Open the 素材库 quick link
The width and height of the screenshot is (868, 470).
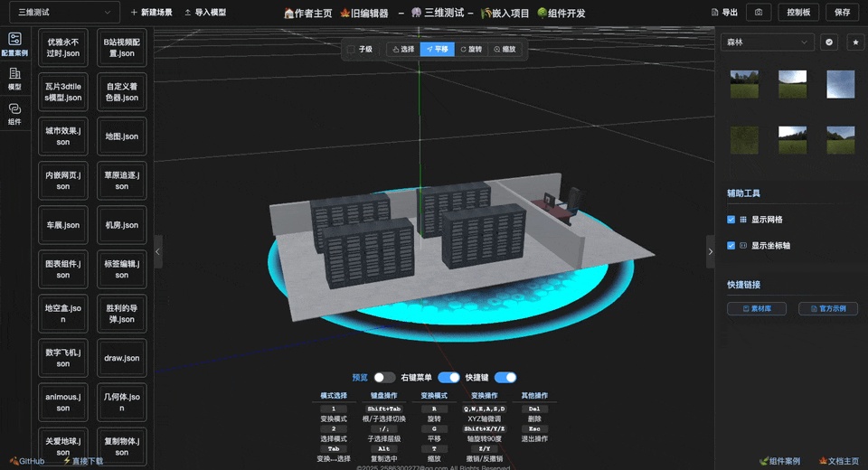tap(757, 308)
